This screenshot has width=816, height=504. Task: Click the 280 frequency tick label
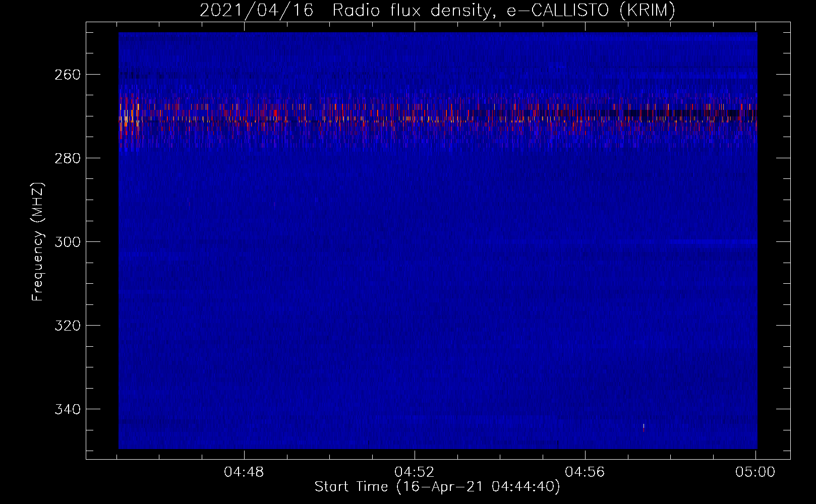pyautogui.click(x=68, y=158)
